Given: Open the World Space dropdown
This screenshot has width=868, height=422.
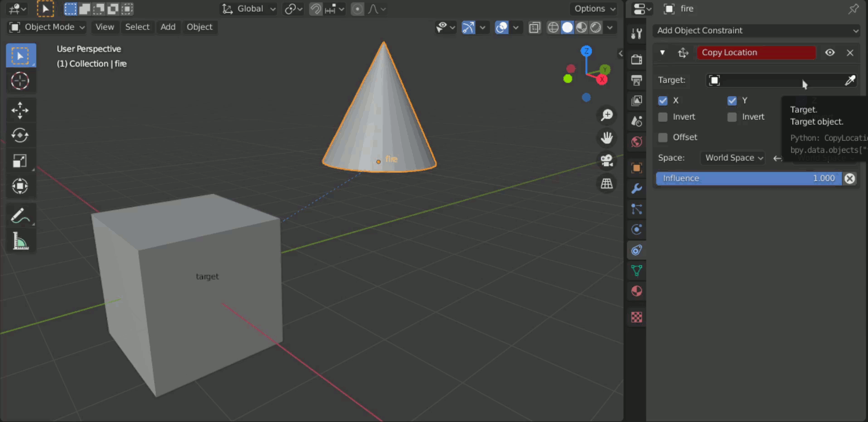Looking at the screenshot, I should (x=732, y=158).
